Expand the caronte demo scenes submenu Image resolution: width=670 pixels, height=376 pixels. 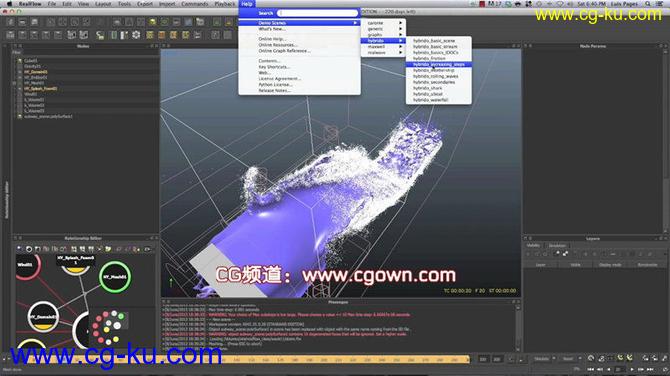click(x=383, y=23)
